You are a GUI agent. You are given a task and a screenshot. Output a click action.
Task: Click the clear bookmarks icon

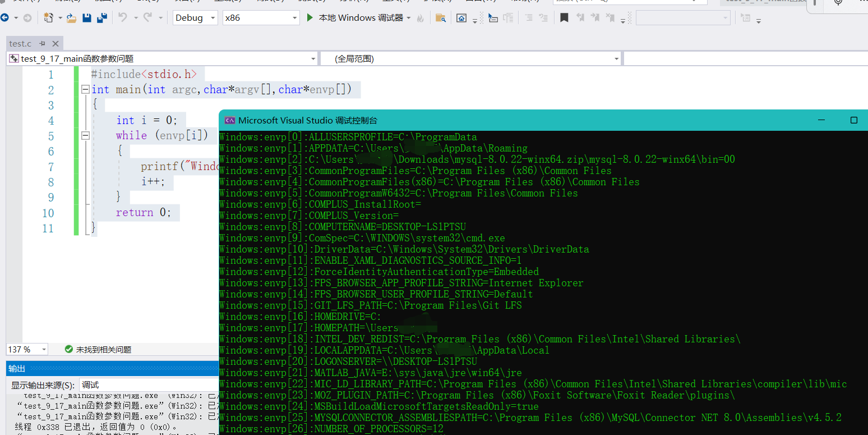[x=609, y=18]
